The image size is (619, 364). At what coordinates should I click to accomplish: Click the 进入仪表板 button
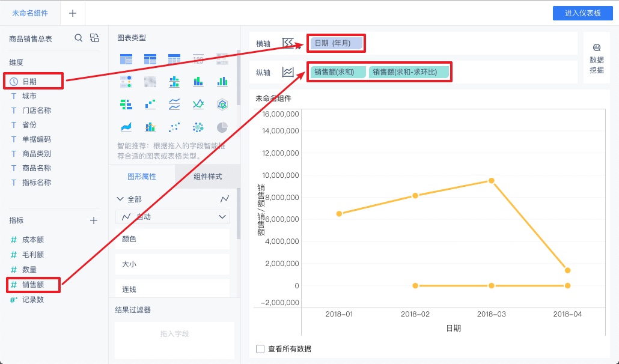pos(582,13)
